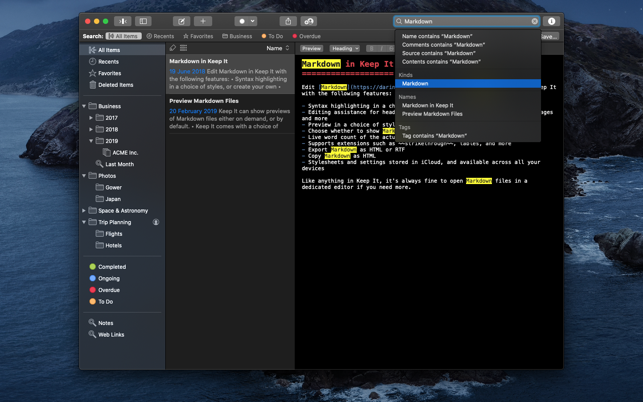Viewport: 643px width, 402px height.
Task: Select the orange To Do label in sidebar
Action: [x=122, y=302]
